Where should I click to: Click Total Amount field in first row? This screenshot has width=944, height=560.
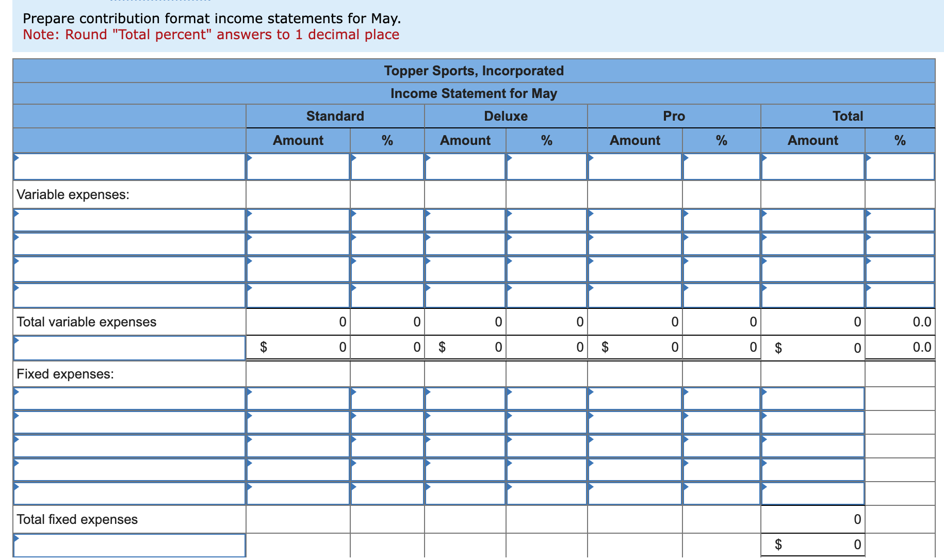point(813,167)
